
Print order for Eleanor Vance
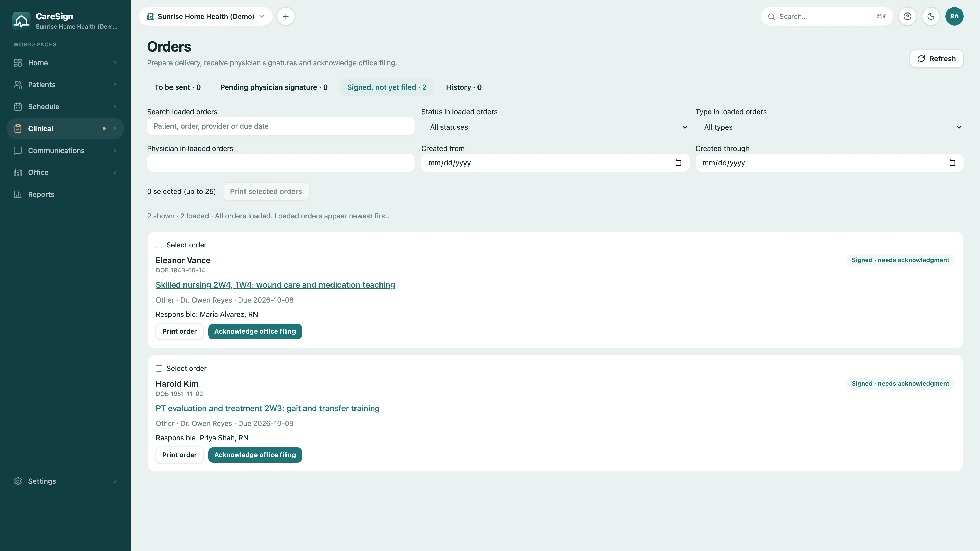180,332
